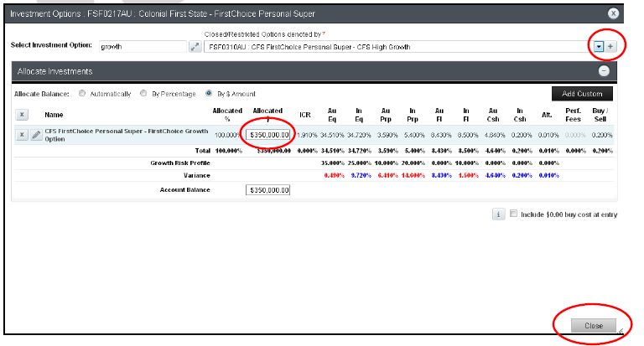The height and width of the screenshot is (346, 644).
Task: Click the Close button
Action: [x=594, y=326]
